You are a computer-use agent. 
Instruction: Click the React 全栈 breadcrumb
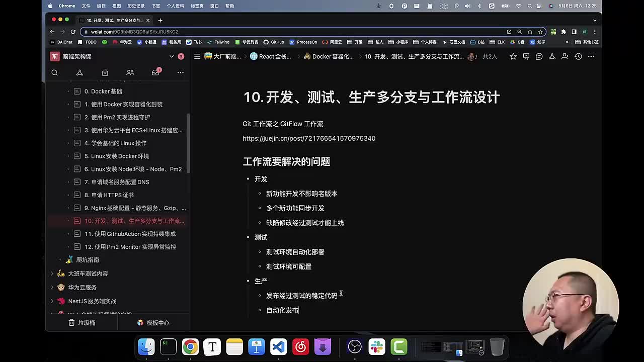click(x=270, y=56)
